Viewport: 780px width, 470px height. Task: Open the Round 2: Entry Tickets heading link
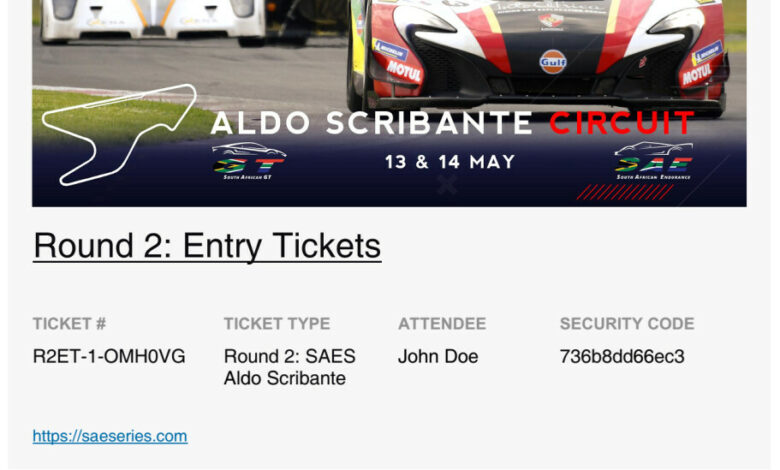[207, 246]
